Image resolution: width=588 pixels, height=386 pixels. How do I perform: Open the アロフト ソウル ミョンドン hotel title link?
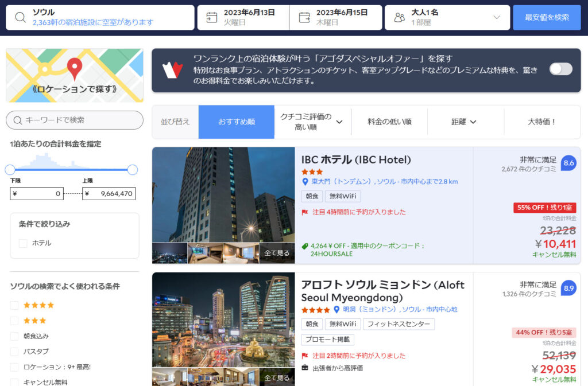click(383, 291)
